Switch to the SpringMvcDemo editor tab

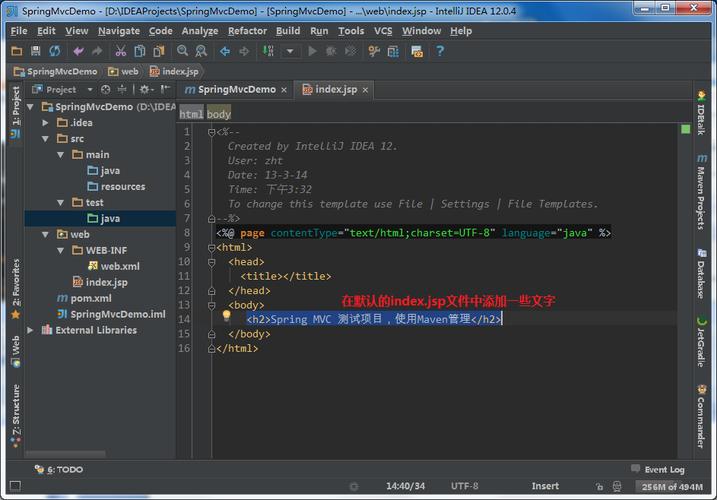(236, 89)
